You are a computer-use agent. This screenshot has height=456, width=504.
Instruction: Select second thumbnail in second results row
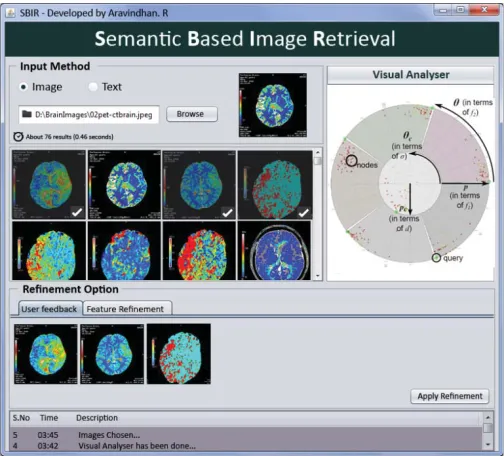(x=124, y=251)
